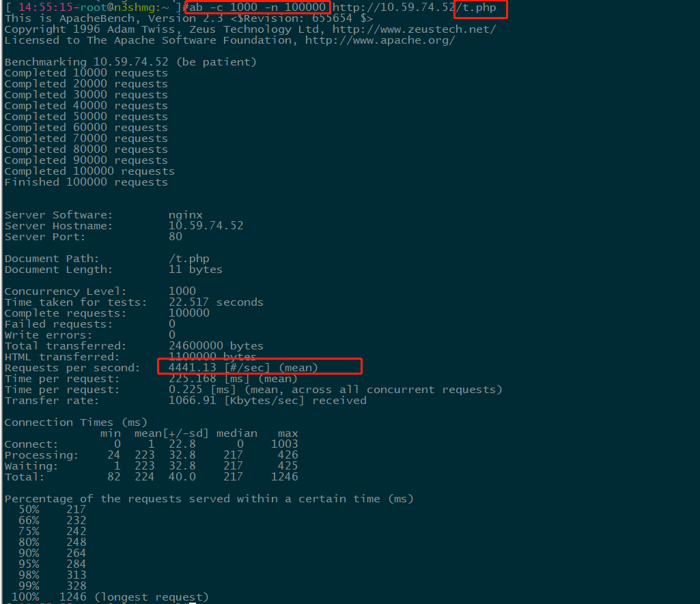Click the '90%' percentile row
Screen dimensions: 700x604
[52, 553]
